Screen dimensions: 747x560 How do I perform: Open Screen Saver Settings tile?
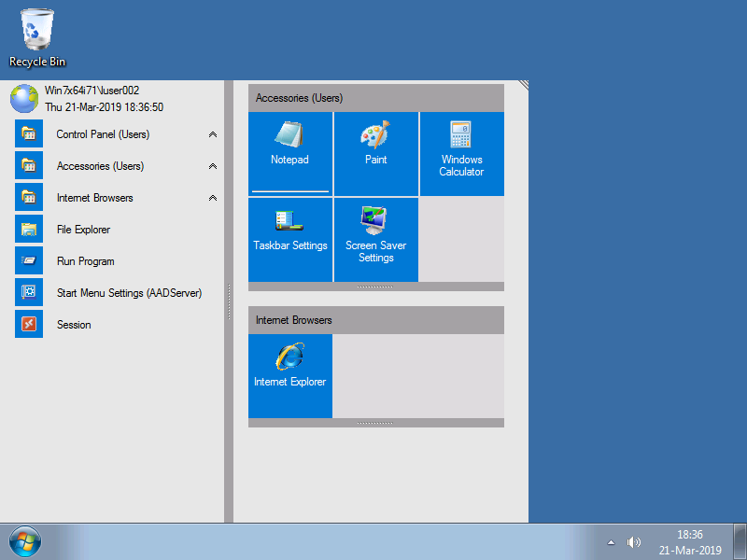tap(375, 240)
